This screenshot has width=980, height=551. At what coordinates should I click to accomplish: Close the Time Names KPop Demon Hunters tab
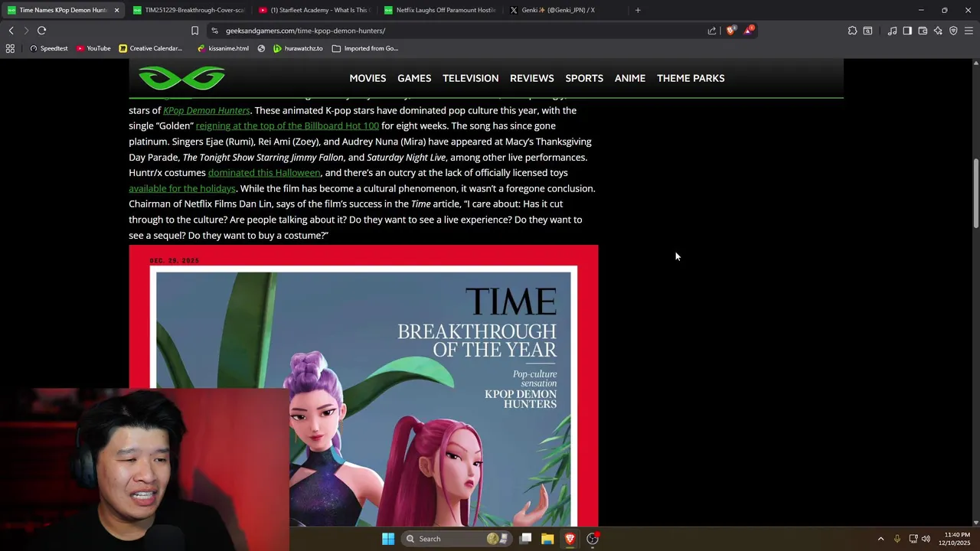click(116, 10)
